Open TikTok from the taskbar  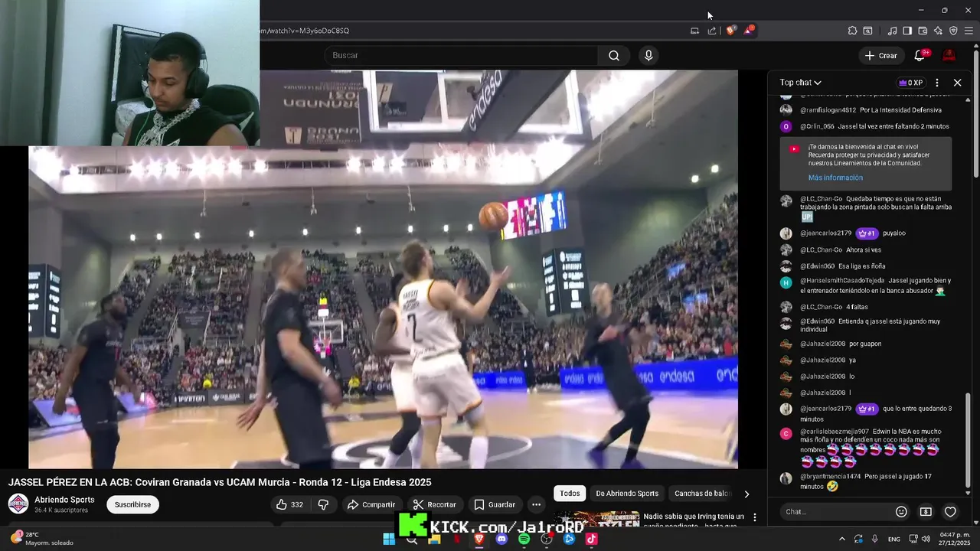[591, 539]
